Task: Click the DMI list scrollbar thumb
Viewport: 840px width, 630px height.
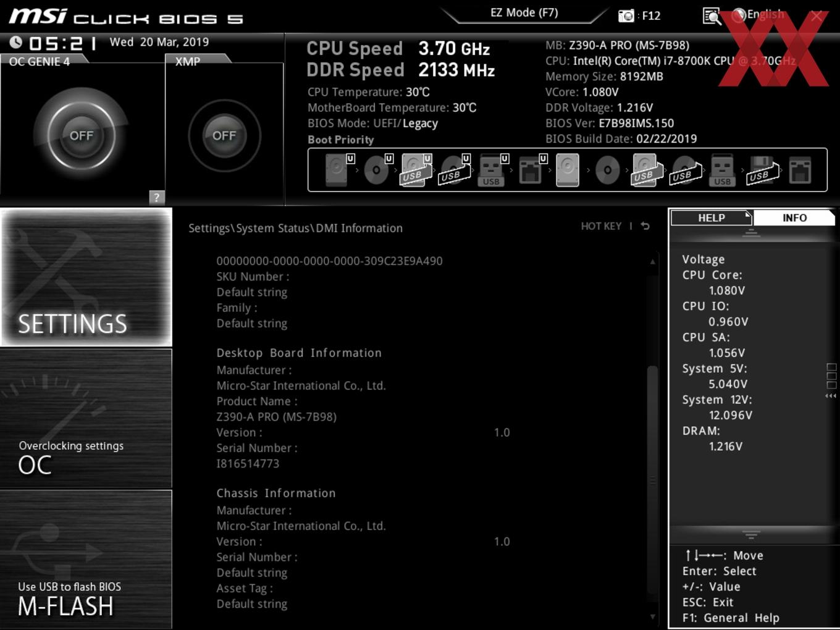Action: click(652, 479)
